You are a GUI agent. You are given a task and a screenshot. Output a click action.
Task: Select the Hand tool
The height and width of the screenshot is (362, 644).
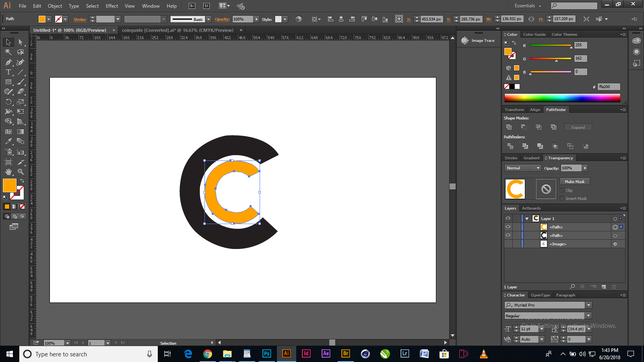[8, 172]
